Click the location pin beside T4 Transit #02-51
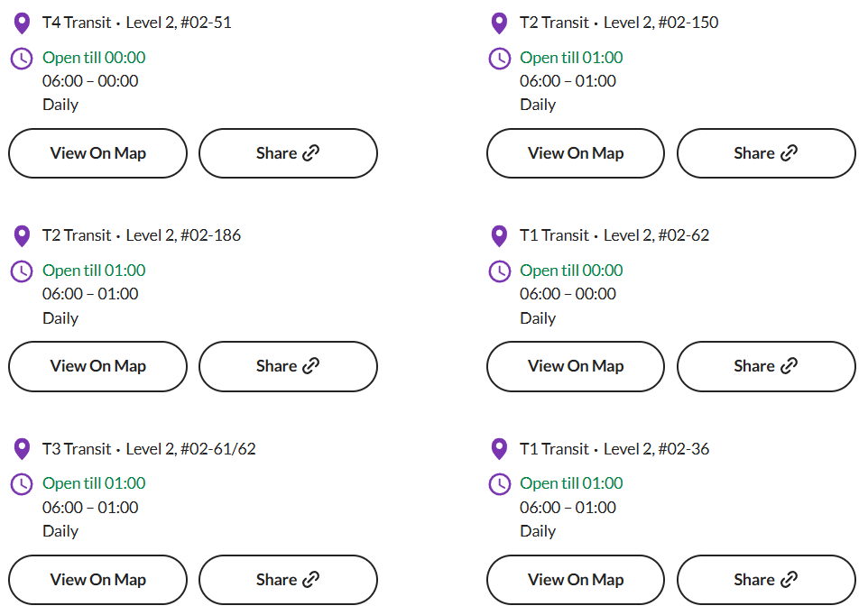Image resolution: width=868 pixels, height=615 pixels. (22, 23)
